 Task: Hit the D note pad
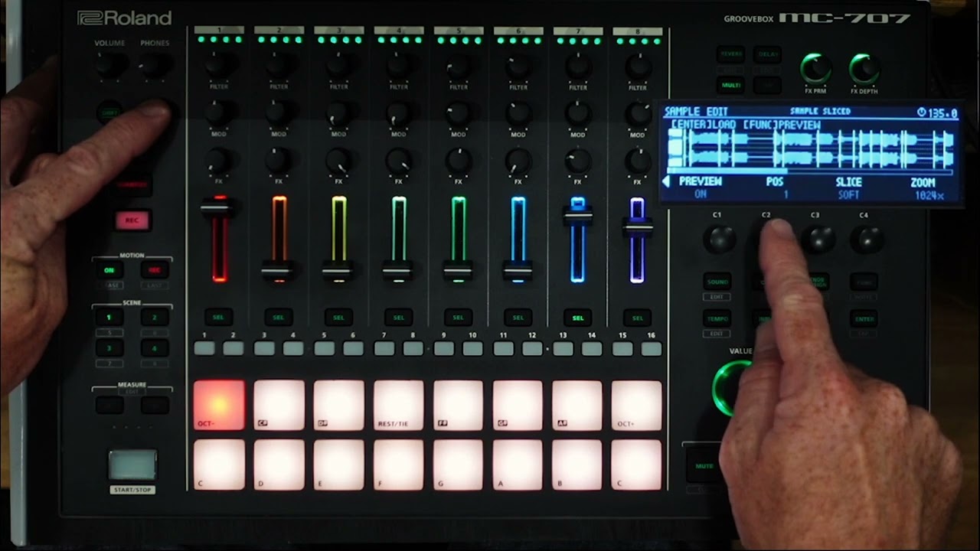[x=279, y=465]
